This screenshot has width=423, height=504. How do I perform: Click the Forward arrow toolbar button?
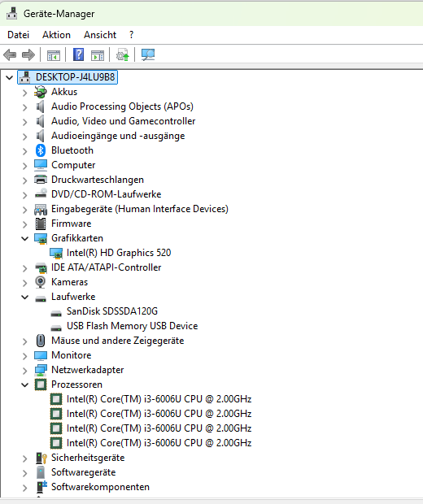[28, 55]
